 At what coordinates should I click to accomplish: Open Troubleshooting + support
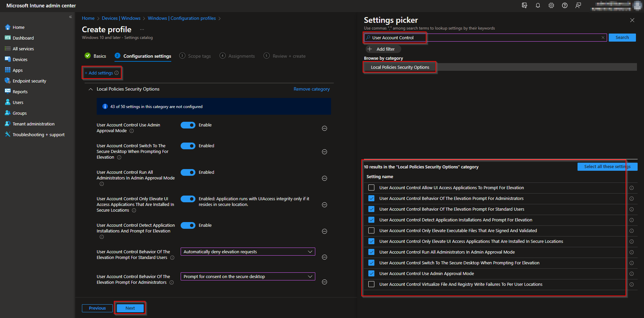38,134
